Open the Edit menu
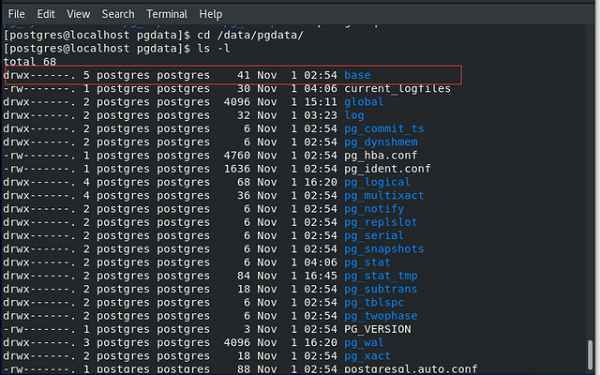 (x=46, y=14)
